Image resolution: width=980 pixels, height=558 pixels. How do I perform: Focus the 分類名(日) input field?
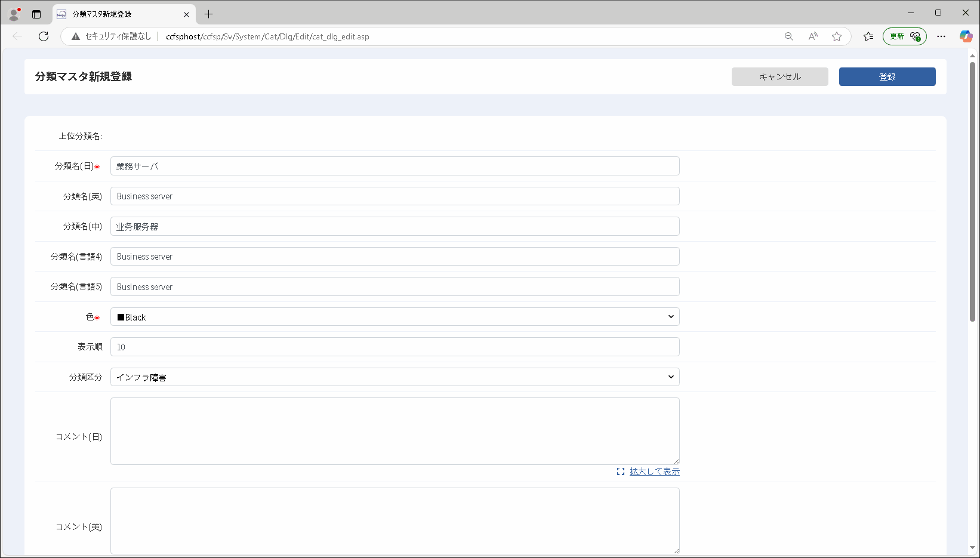(395, 166)
